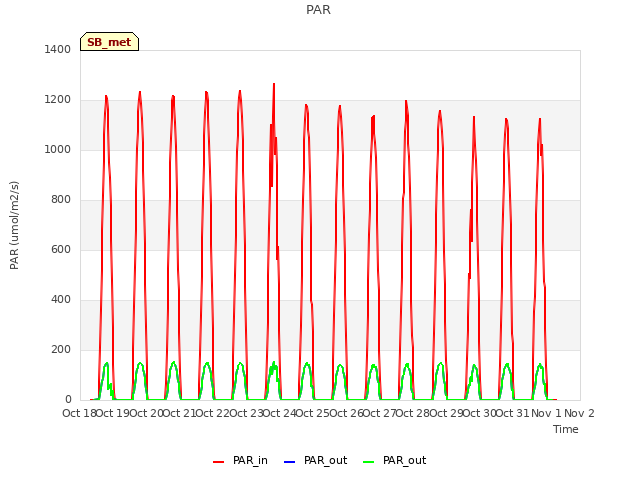The height and width of the screenshot is (480, 640).
Task: Click the 1400 y-axis tick label
Action: [x=58, y=49]
